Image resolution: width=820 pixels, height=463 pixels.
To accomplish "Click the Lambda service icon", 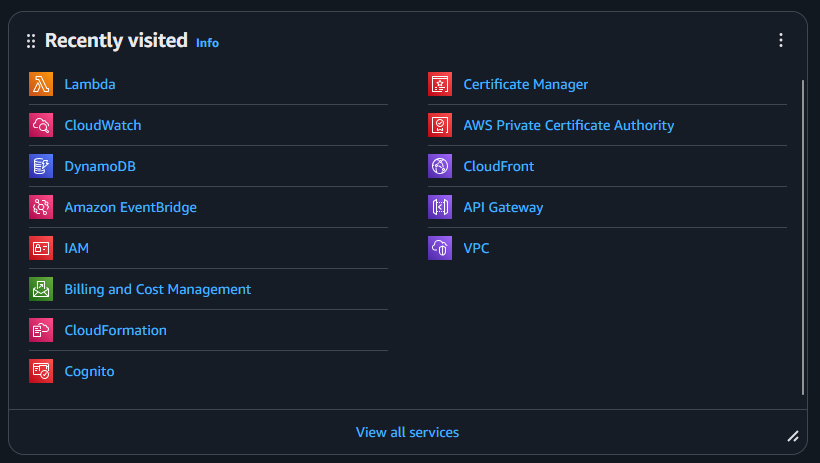I will (x=41, y=84).
